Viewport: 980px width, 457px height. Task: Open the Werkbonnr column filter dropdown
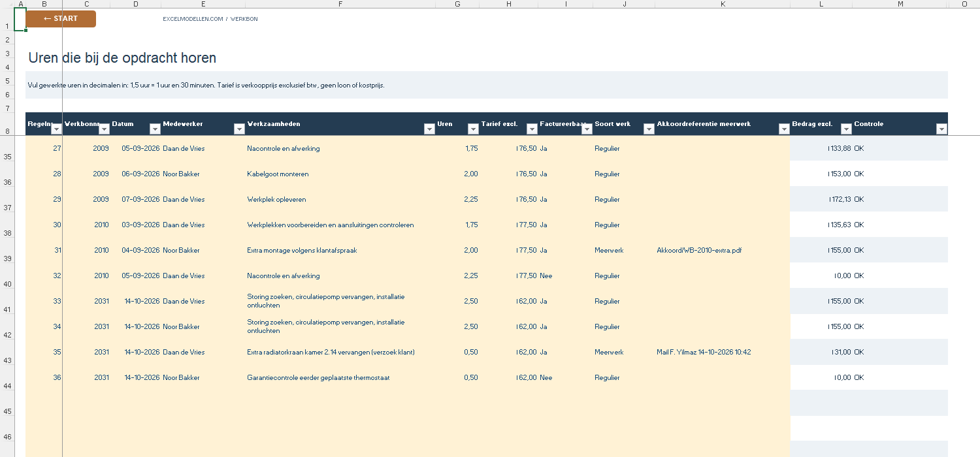tap(104, 129)
